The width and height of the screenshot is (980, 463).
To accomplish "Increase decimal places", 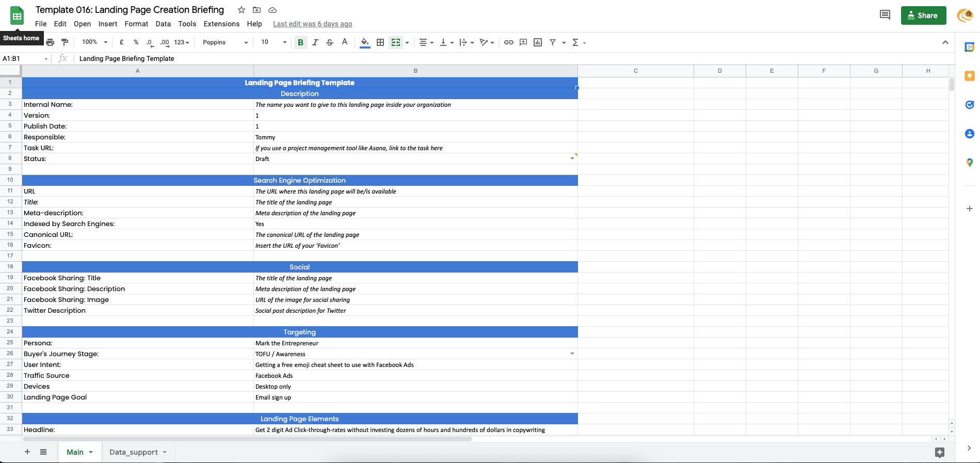I will pos(165,42).
